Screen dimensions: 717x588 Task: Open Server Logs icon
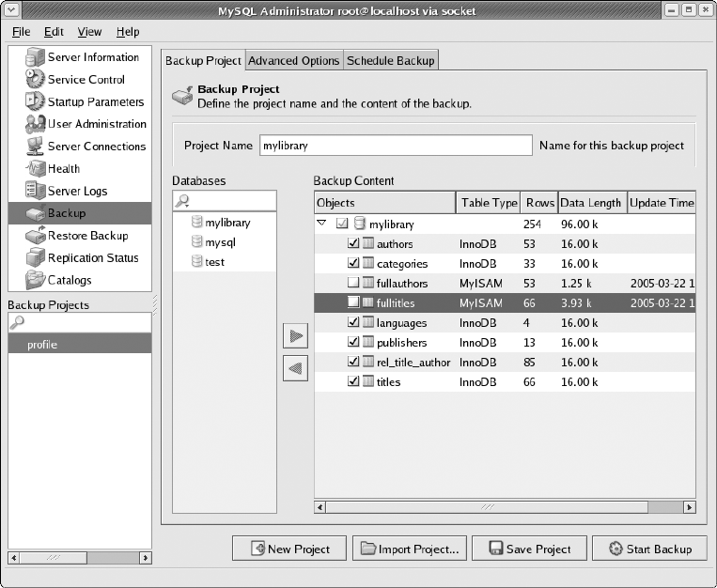coord(35,191)
